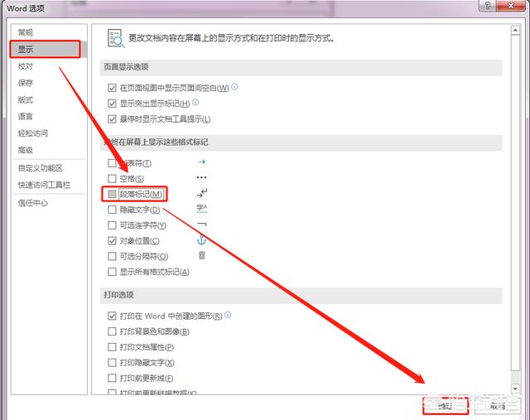Click the 取消 button
The image size is (530, 420).
click(x=497, y=406)
